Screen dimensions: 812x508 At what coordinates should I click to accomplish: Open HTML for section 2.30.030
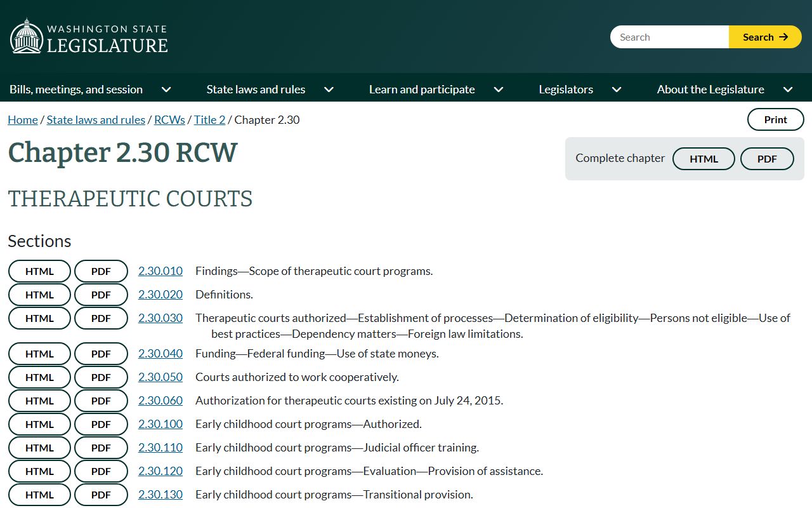[39, 318]
